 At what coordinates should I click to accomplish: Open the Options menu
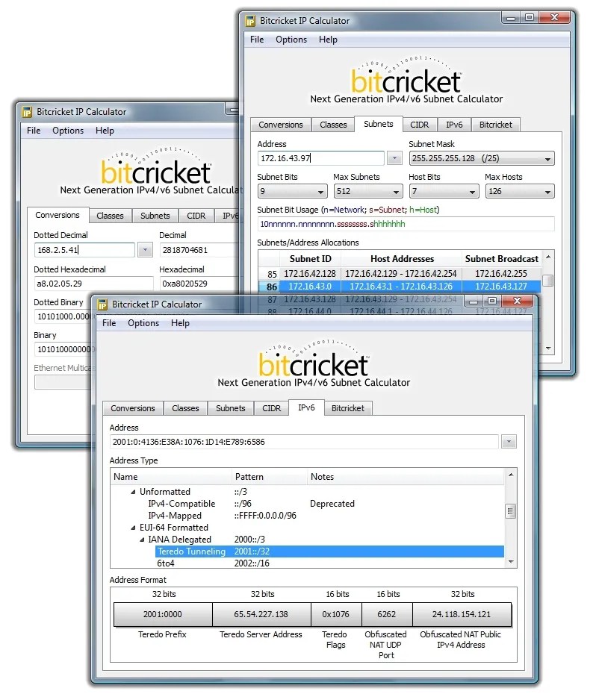[x=143, y=323]
